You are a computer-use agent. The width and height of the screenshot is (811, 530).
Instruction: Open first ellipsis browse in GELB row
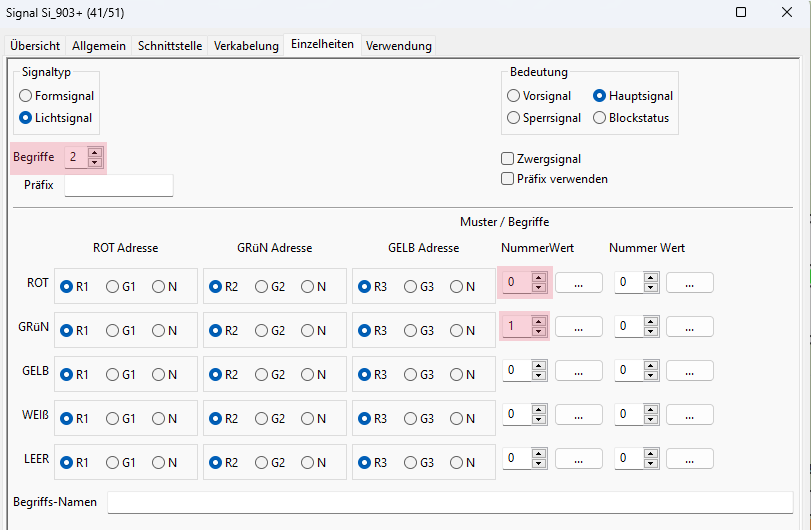pyautogui.click(x=579, y=371)
